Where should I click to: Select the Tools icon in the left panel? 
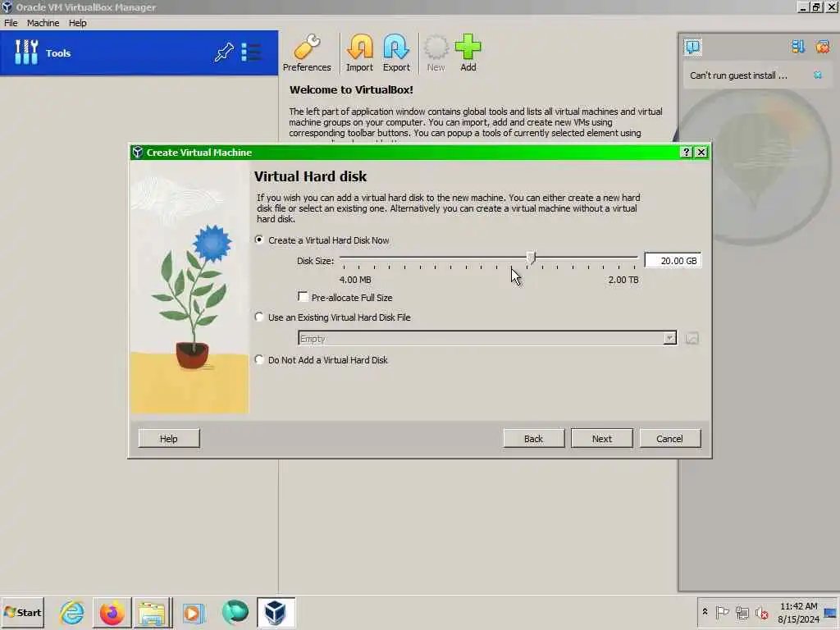point(25,52)
